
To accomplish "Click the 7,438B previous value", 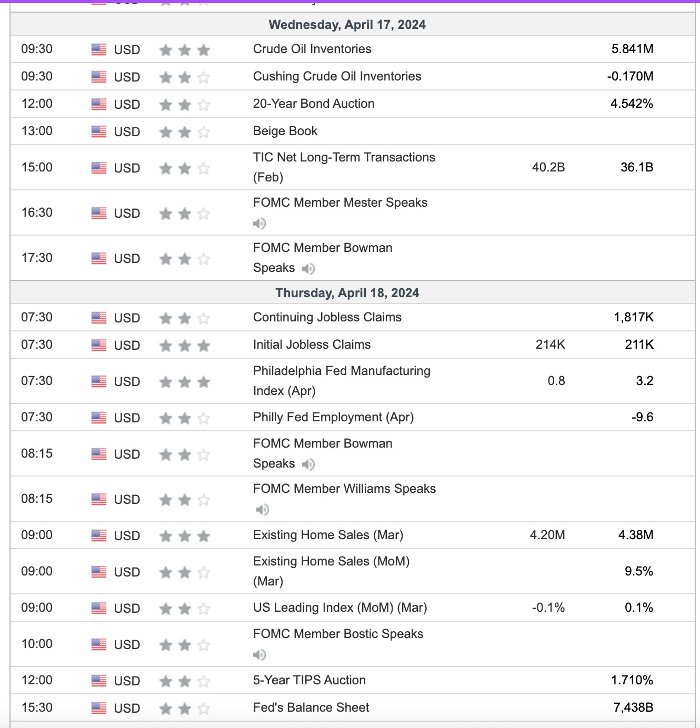I will (x=634, y=707).
